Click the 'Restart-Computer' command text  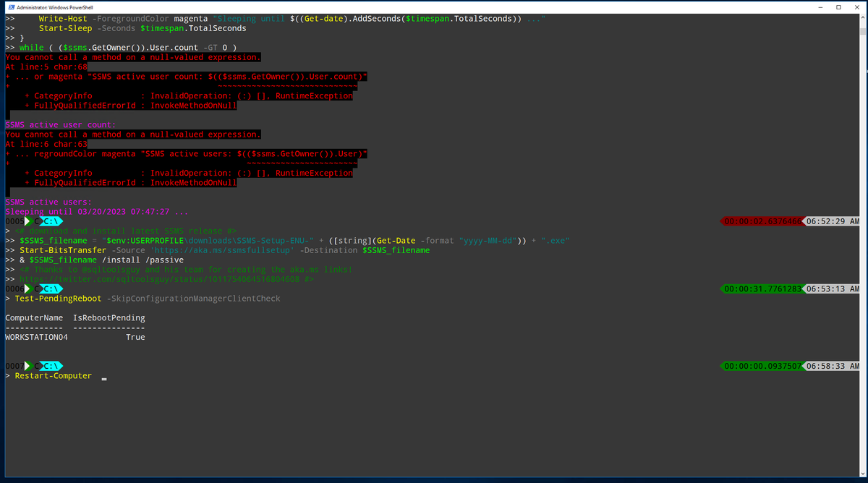[x=54, y=376]
